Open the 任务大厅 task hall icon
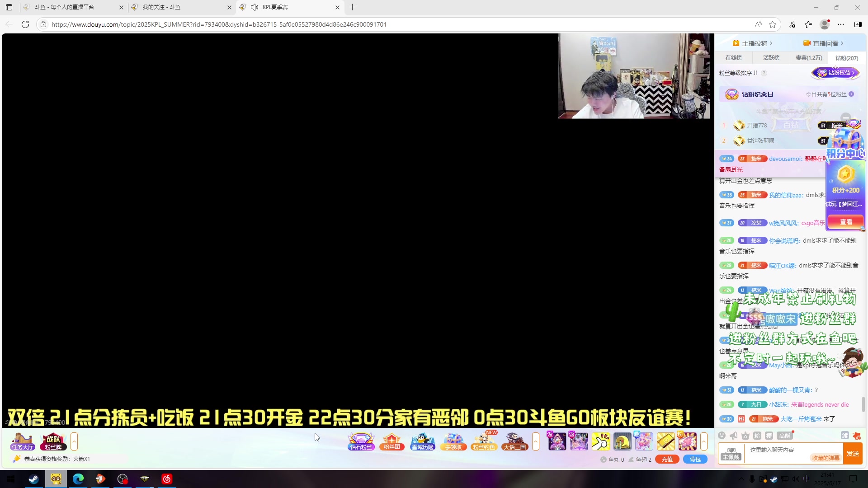The width and height of the screenshot is (868, 488). click(x=23, y=441)
